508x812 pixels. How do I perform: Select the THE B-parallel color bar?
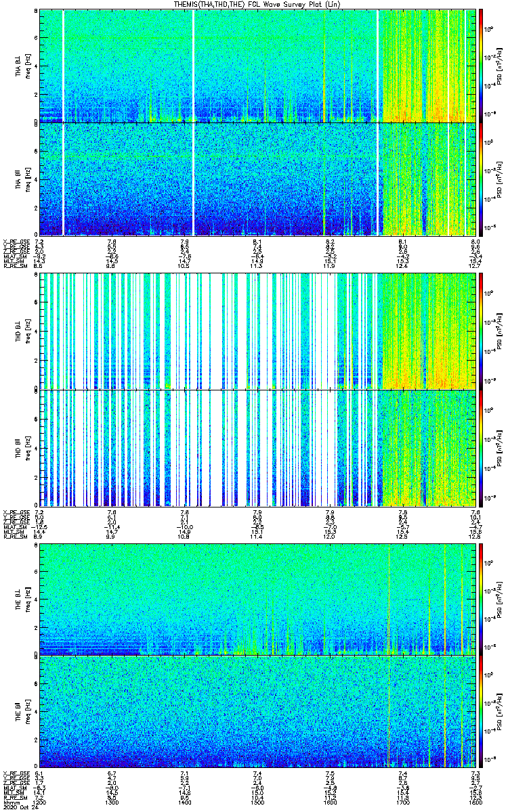click(481, 712)
